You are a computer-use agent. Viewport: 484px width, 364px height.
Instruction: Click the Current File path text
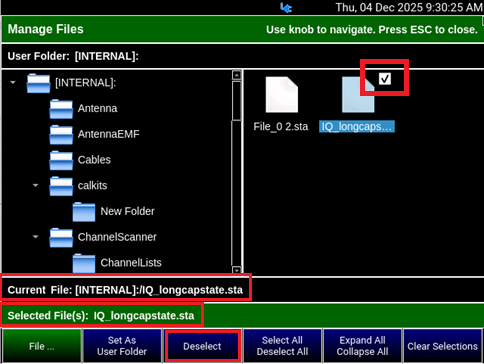coord(125,290)
